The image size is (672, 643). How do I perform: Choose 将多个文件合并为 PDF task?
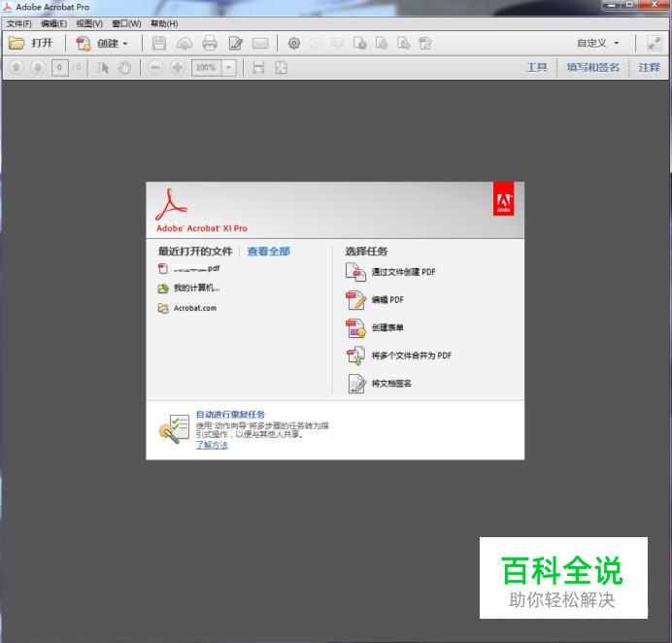(x=398, y=355)
